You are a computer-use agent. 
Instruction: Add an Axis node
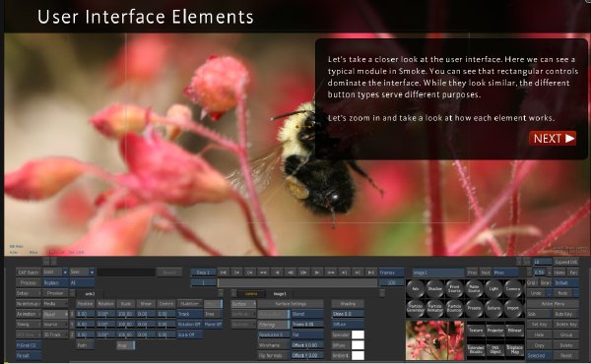click(416, 289)
